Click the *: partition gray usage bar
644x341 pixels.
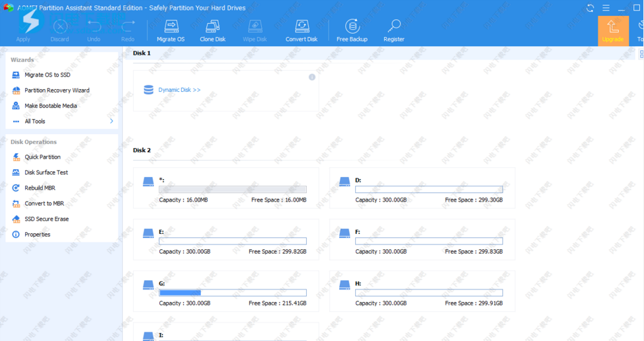[x=233, y=189]
